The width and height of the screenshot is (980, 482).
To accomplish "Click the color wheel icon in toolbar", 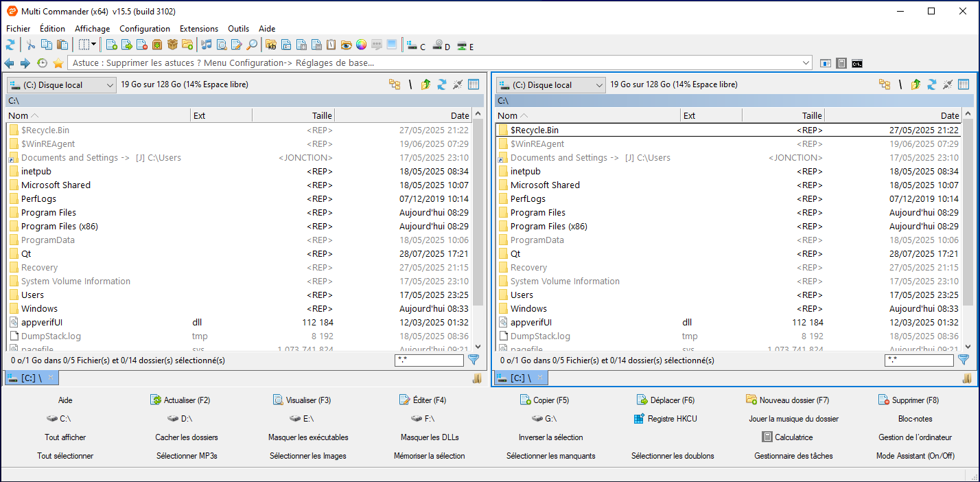I will pos(361,45).
